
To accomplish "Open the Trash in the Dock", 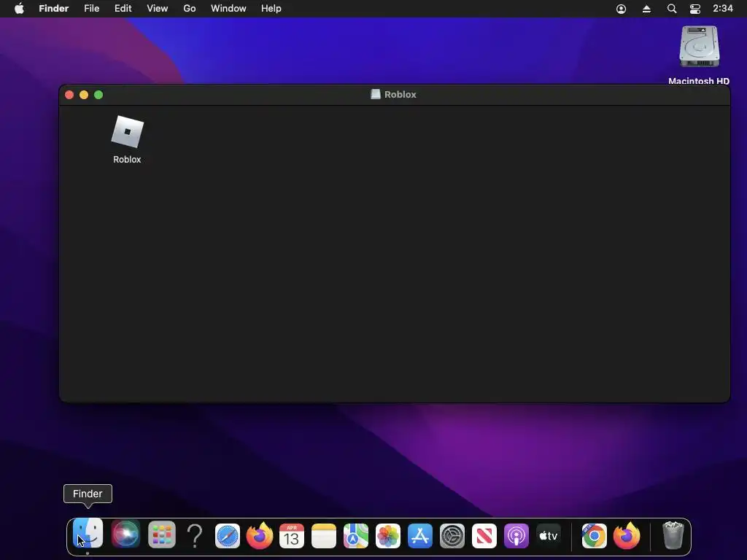I will coord(673,535).
